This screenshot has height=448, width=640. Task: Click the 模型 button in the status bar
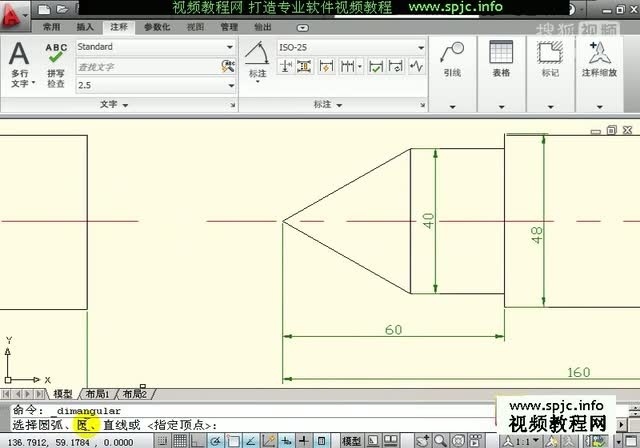[351, 441]
